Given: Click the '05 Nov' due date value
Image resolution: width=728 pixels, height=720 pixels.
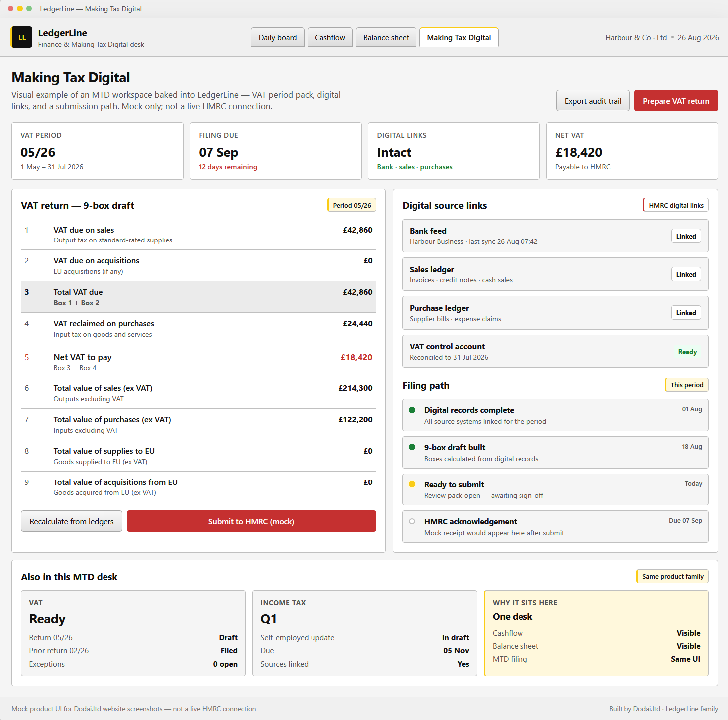Looking at the screenshot, I should point(456,650).
